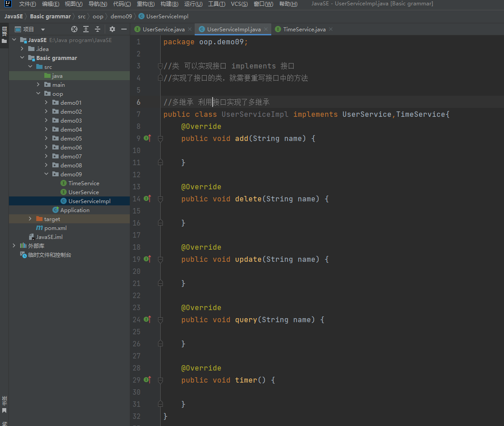The width and height of the screenshot is (504, 426).
Task: Fold the delete method code block
Action: click(x=160, y=199)
